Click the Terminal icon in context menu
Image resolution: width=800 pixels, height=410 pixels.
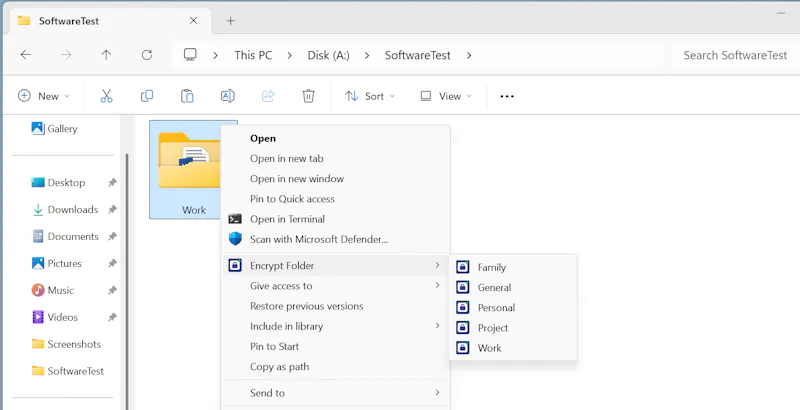(235, 219)
